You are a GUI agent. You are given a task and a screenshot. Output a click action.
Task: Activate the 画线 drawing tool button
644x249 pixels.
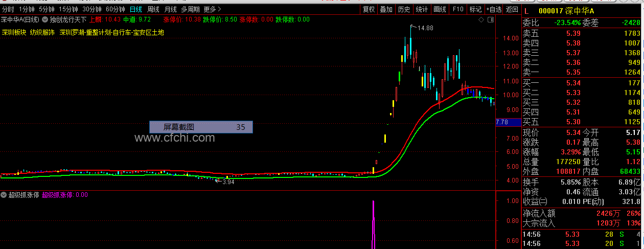click(440, 9)
